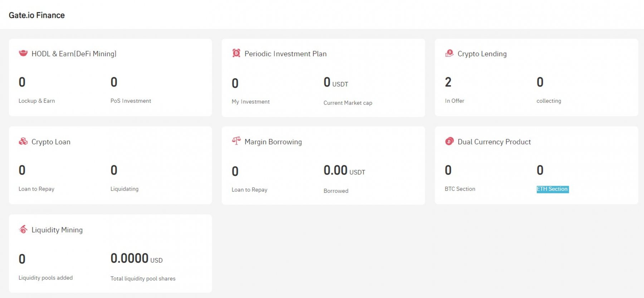Click the Crypto Lending hand-coin icon

click(449, 53)
